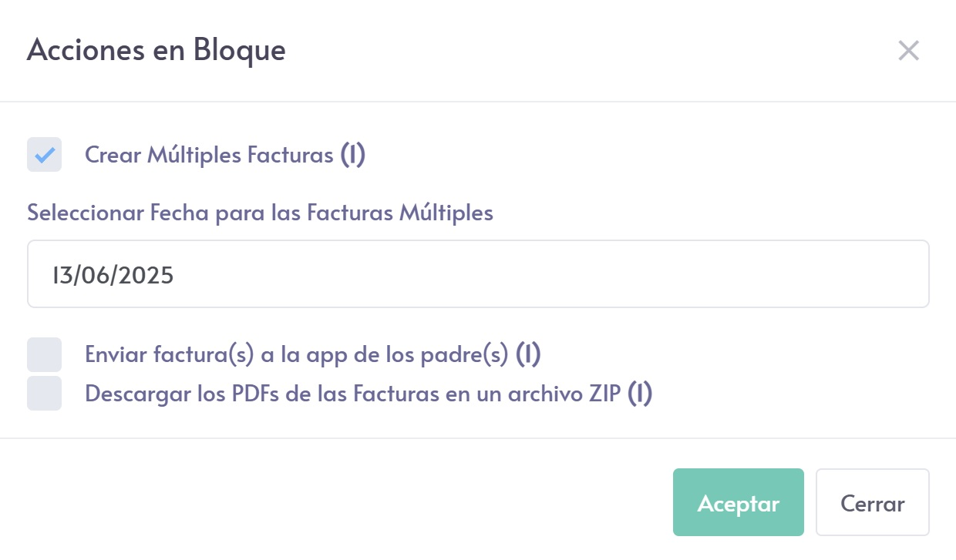This screenshot has height=560, width=956.
Task: Tick the Descargar los PDFs ZIP checkbox
Action: [44, 394]
